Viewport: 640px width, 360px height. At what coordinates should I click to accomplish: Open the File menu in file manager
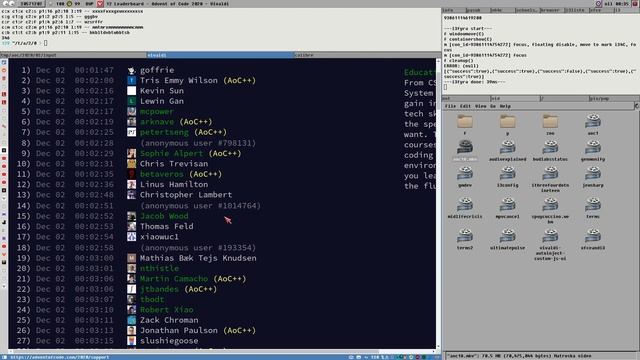[450, 106]
